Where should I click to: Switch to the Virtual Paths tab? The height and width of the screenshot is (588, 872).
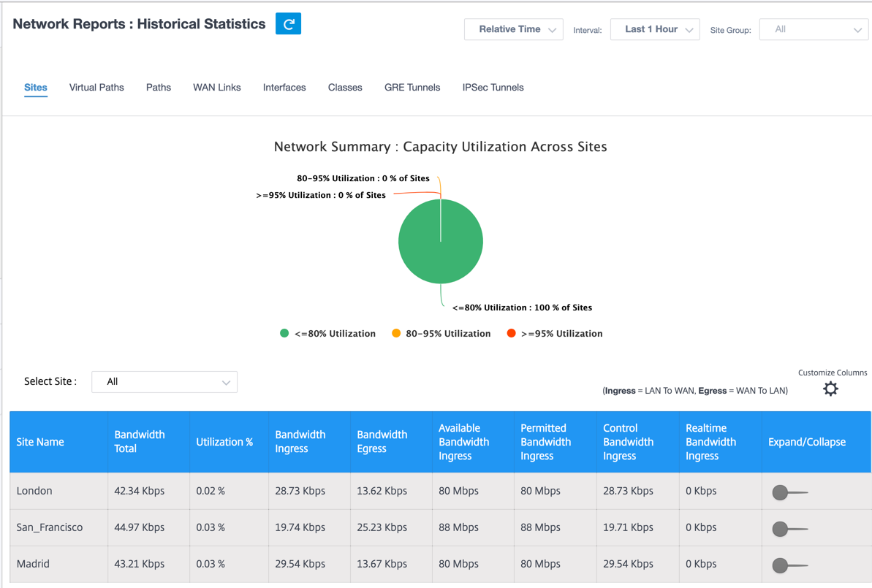[x=96, y=87]
